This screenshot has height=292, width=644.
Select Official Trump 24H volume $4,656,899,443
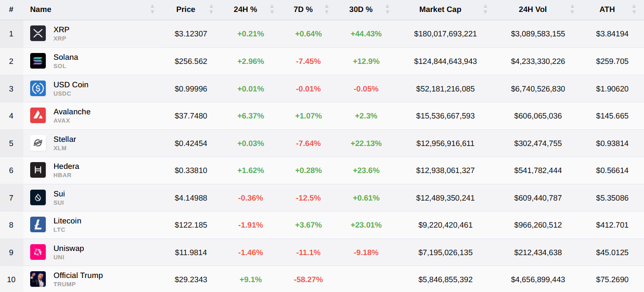pos(538,280)
